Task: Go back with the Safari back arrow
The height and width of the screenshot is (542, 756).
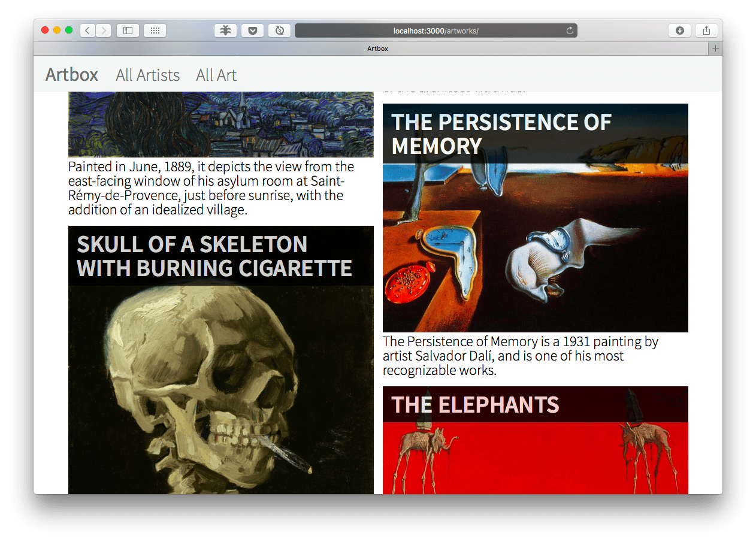Action: [87, 31]
